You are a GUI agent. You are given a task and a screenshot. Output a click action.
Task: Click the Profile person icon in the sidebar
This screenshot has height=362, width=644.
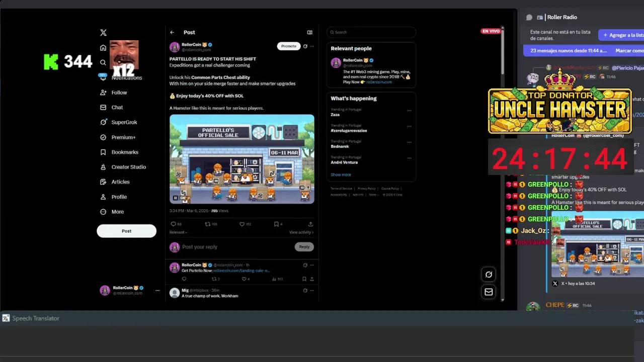[103, 197]
